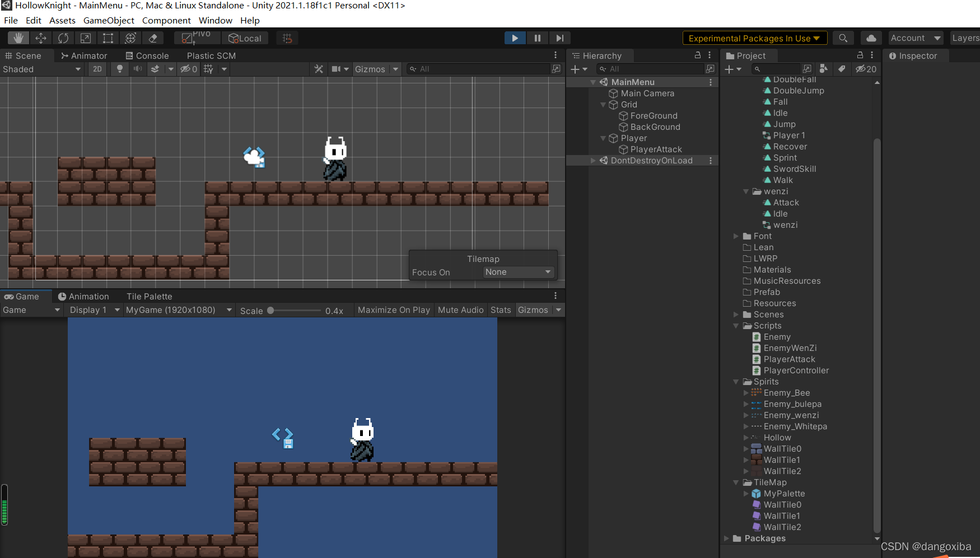Click the Stats button
980x558 pixels.
[x=501, y=310]
